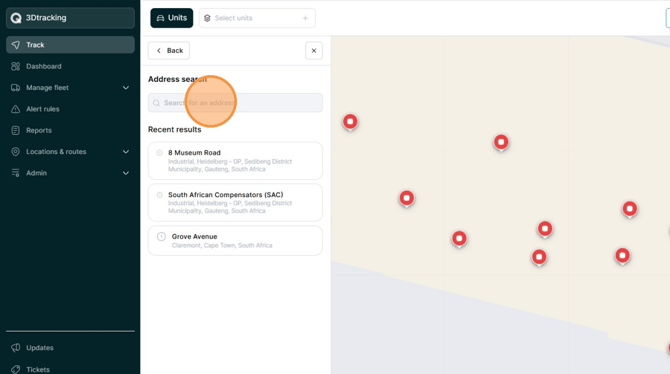Open the Select units dropdown

[x=257, y=18]
